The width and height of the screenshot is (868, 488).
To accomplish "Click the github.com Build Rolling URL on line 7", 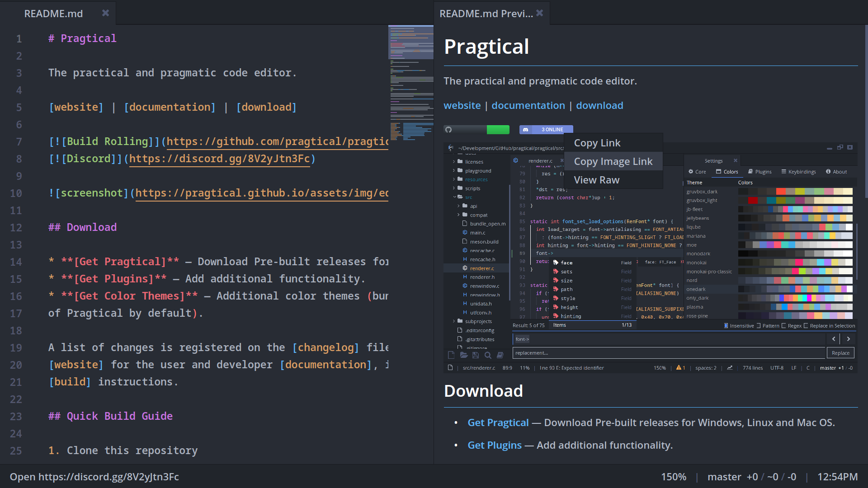I will click(278, 141).
